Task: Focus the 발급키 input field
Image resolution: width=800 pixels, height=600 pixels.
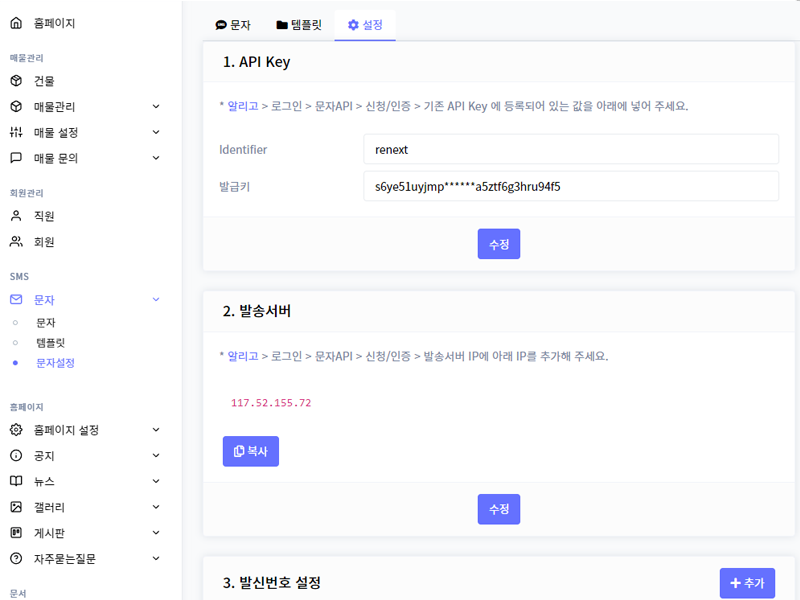Action: 571,187
